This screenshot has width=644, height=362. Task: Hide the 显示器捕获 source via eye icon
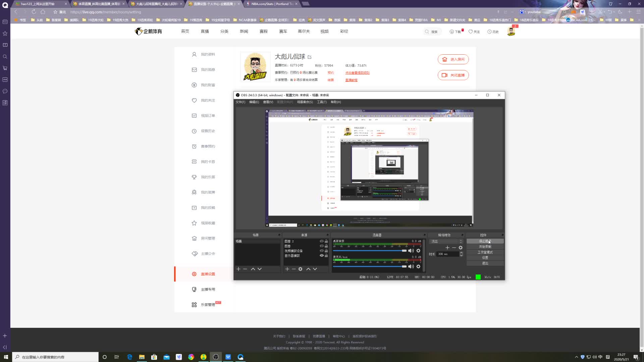[321, 255]
